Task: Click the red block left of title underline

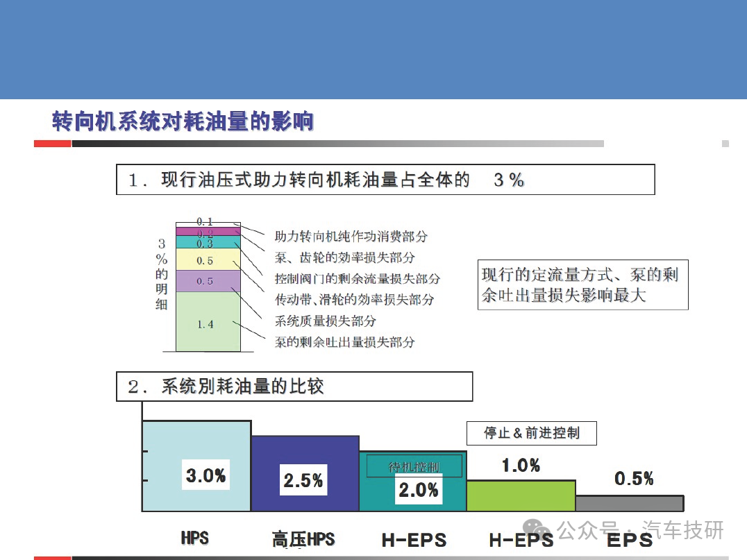Action: pyautogui.click(x=53, y=144)
